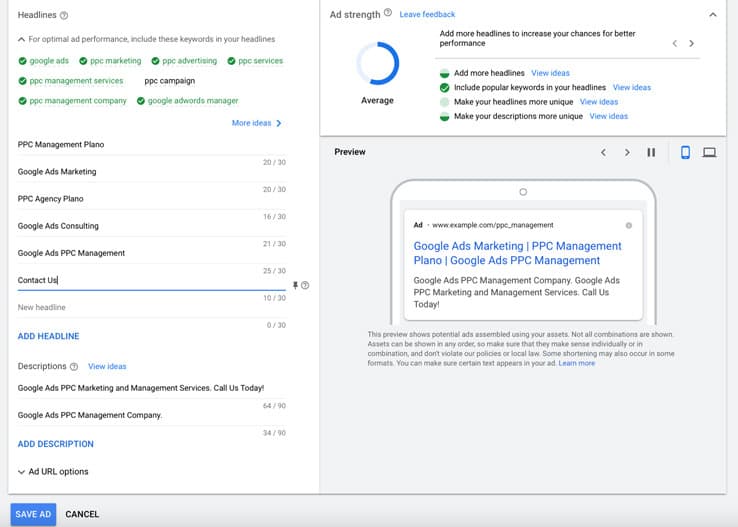
Task: Open the Leave feedback link
Action: coord(427,15)
